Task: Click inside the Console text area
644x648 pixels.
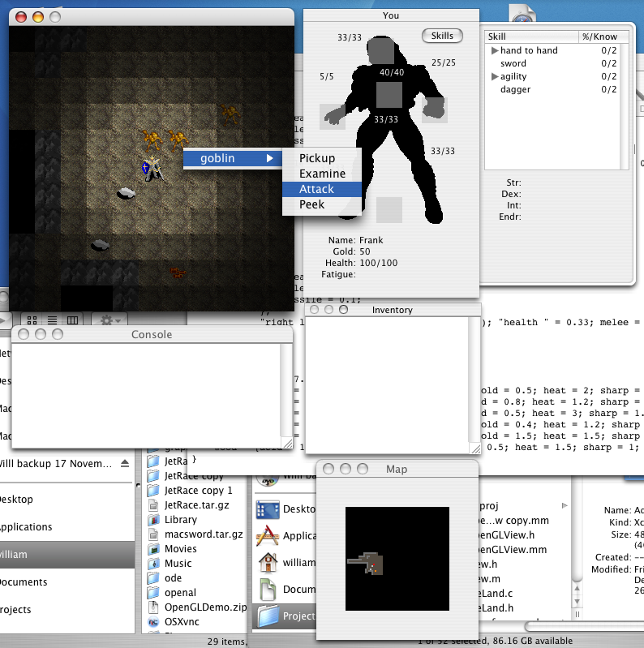Action: click(146, 393)
